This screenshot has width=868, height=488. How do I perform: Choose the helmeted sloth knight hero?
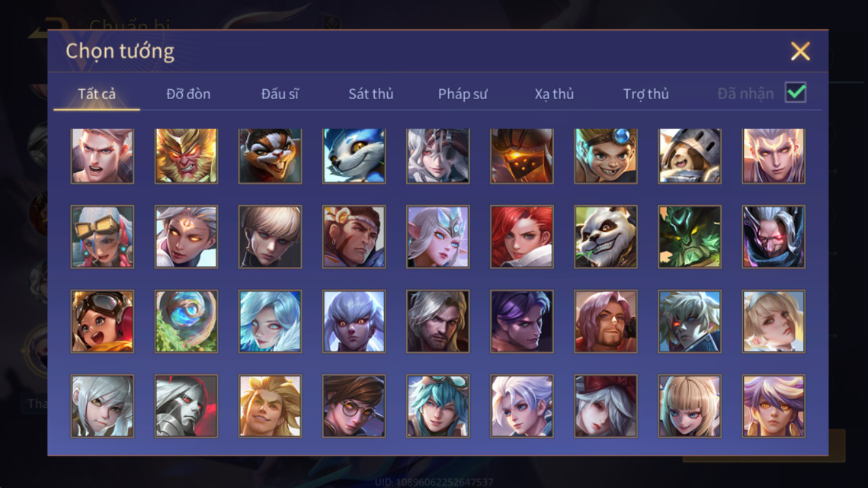[689, 156]
